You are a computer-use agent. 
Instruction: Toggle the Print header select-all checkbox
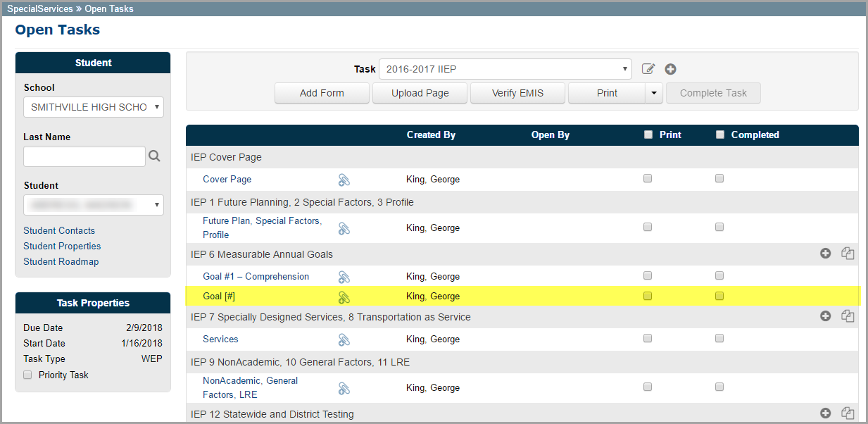pyautogui.click(x=648, y=135)
